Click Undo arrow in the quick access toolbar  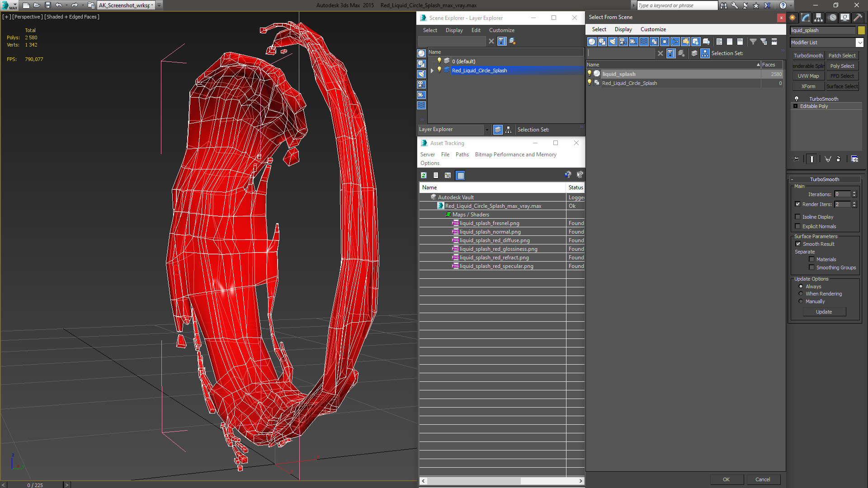pos(59,5)
